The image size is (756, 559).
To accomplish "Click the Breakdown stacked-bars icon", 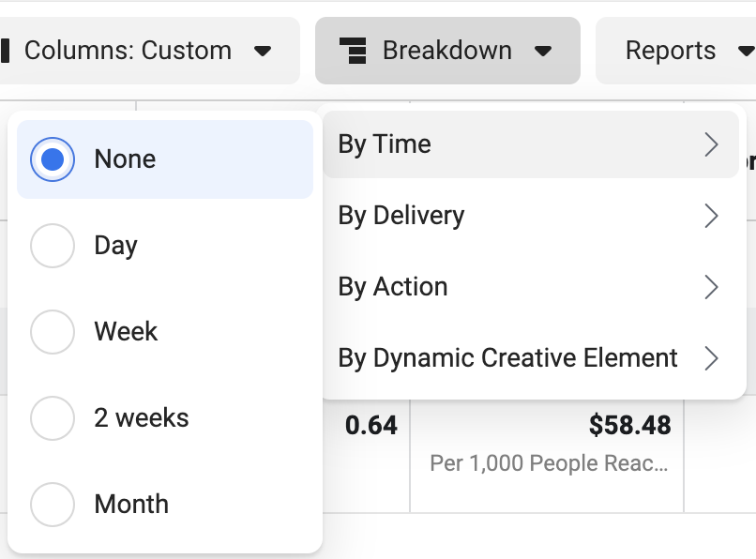I will click(x=354, y=51).
